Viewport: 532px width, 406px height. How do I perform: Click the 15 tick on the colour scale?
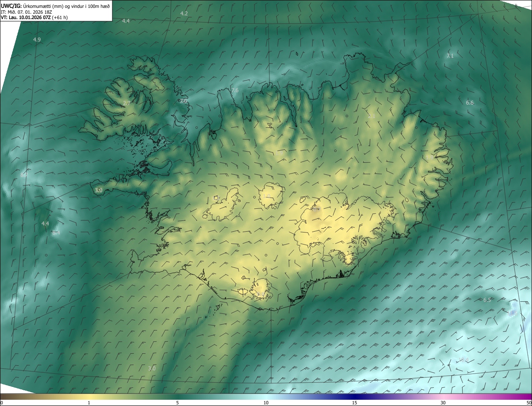355,403
